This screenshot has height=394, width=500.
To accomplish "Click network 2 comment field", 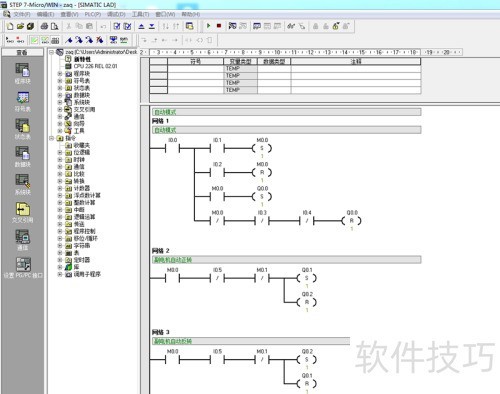I will 286,260.
